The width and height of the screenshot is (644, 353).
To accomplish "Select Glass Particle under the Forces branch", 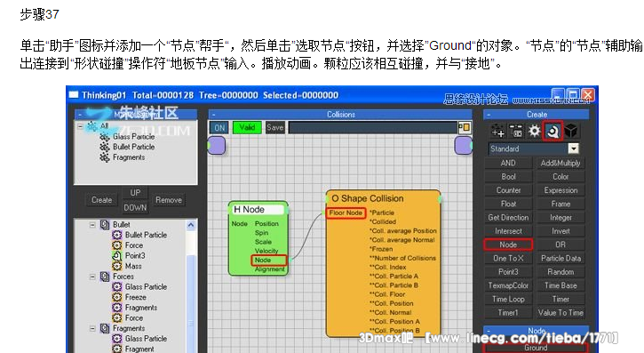I will click(146, 286).
